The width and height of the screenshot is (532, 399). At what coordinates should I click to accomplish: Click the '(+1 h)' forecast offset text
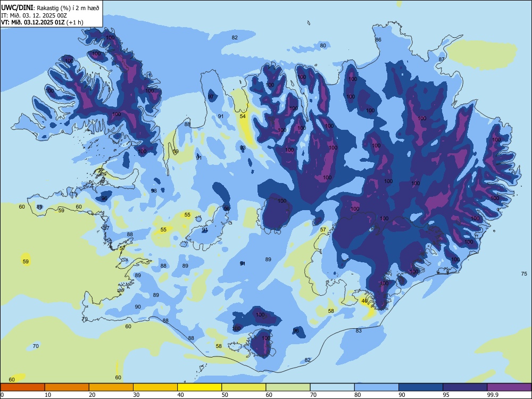pos(74,22)
